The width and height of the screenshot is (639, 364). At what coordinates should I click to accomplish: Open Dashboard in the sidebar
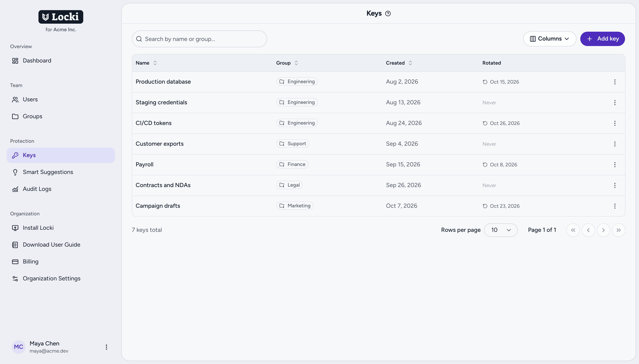[x=61, y=61]
